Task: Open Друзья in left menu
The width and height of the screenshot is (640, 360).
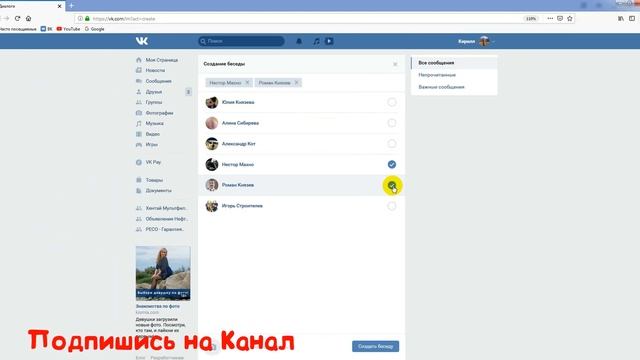Action: [x=149, y=92]
